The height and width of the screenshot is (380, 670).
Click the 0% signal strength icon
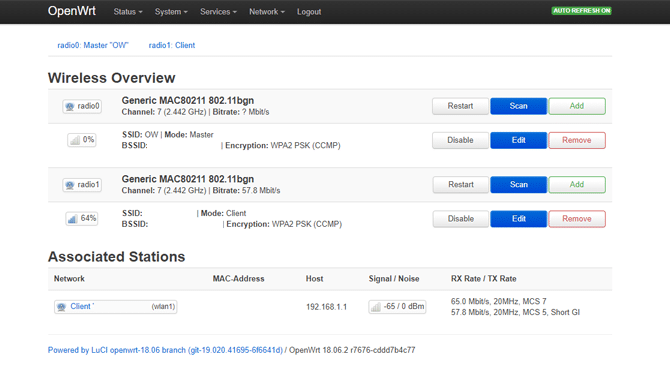pos(75,140)
